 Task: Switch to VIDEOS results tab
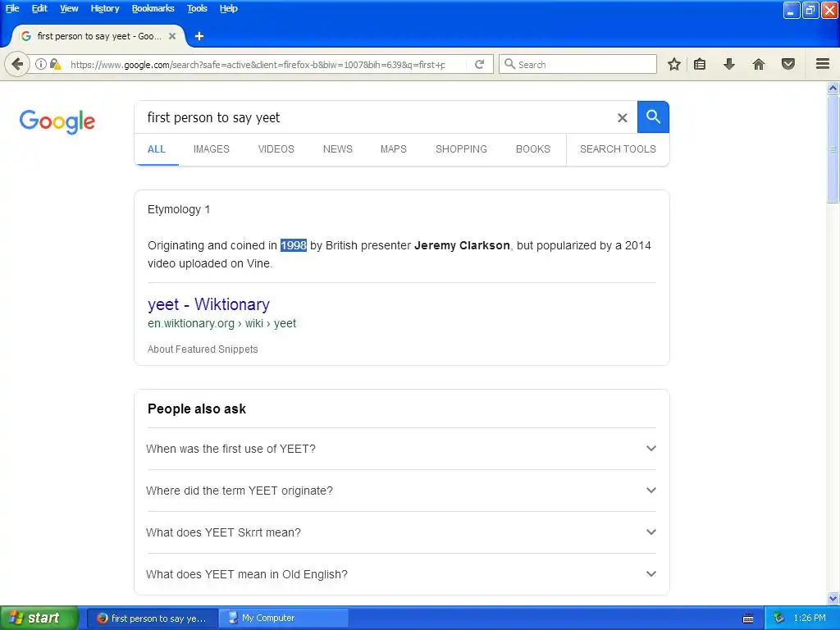(276, 149)
